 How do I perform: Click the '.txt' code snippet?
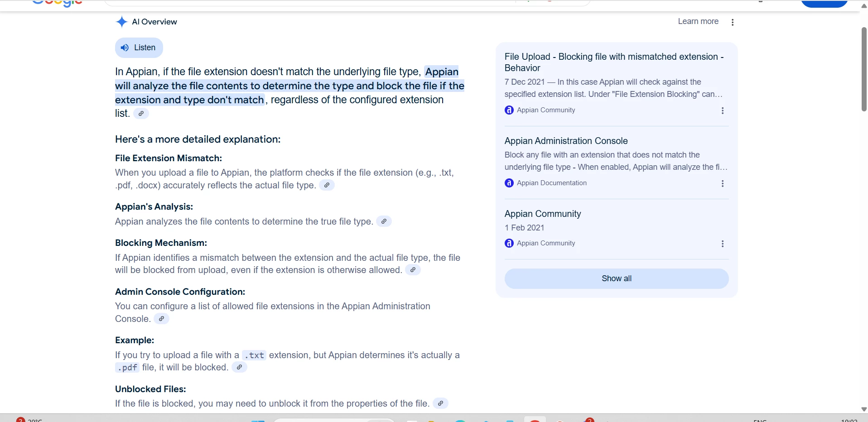(x=254, y=355)
